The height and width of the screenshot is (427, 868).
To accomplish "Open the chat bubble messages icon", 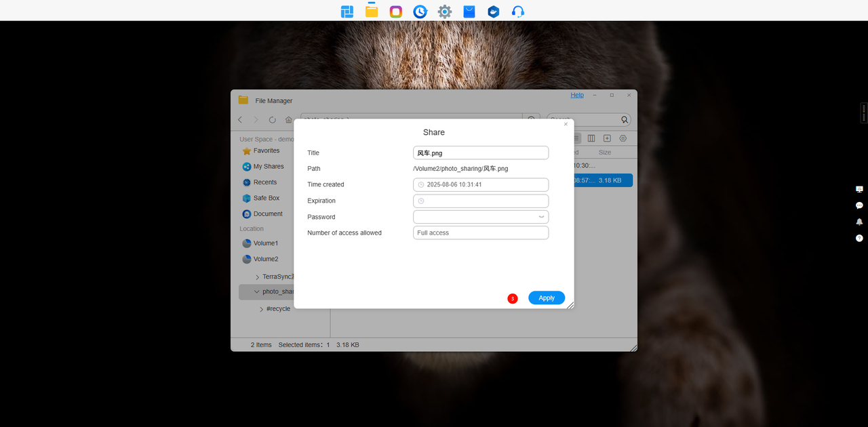I will (x=859, y=205).
